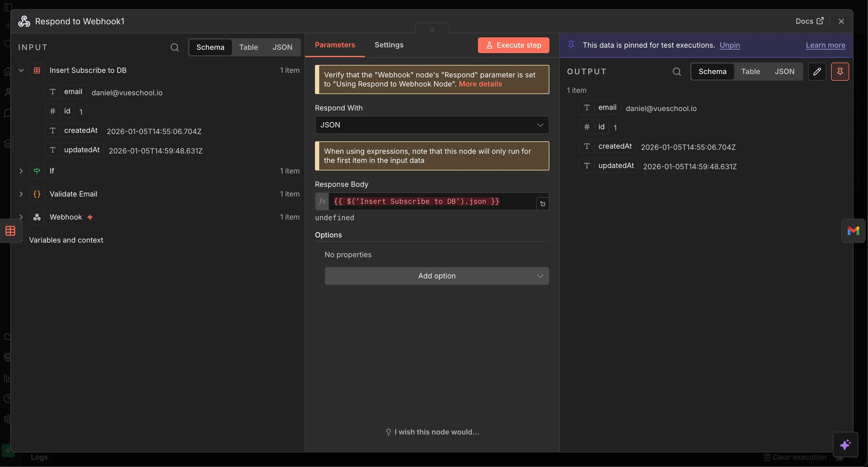
Task: Open the AI assistant sparkle button
Action: [845, 444]
